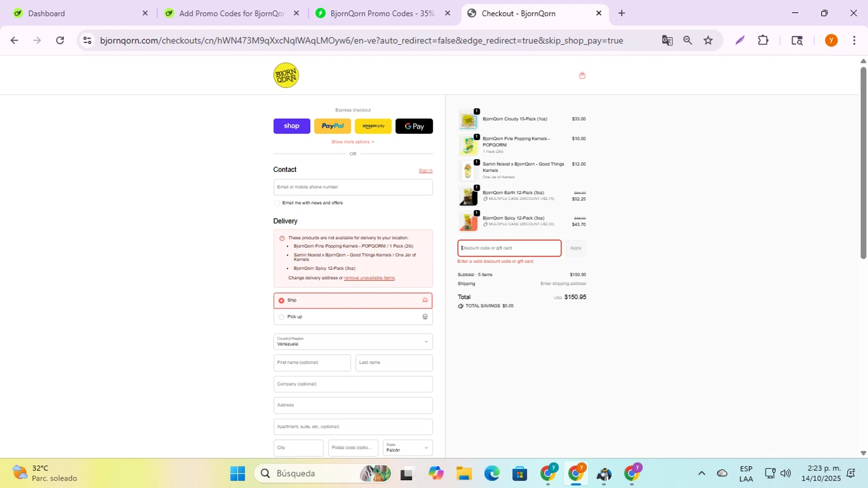Pay with Google Pay button
This screenshot has width=868, height=488.
(414, 126)
